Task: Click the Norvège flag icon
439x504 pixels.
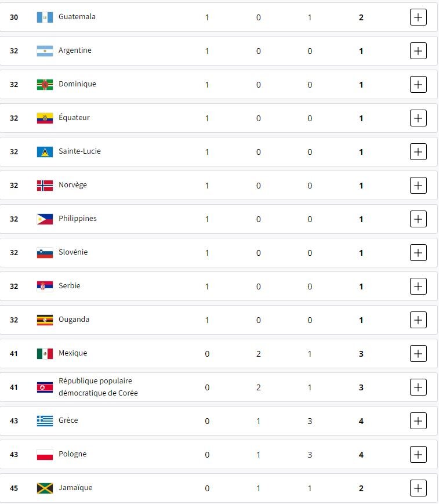Action: [45, 186]
